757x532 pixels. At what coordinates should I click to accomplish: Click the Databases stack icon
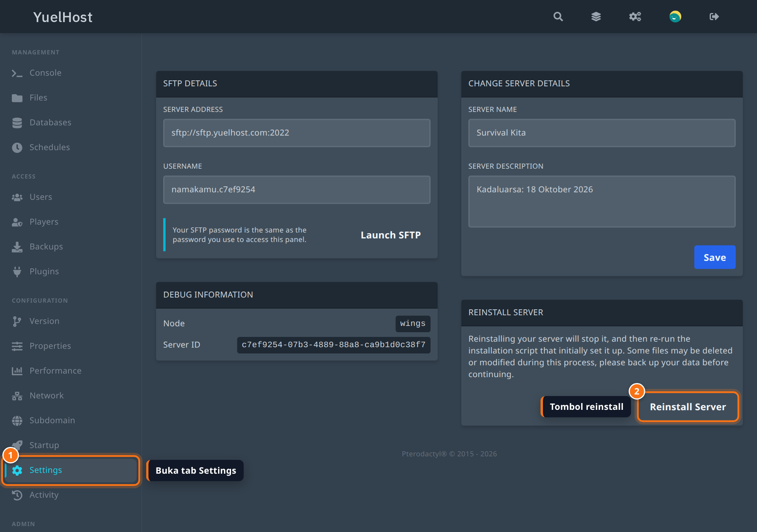coord(17,123)
